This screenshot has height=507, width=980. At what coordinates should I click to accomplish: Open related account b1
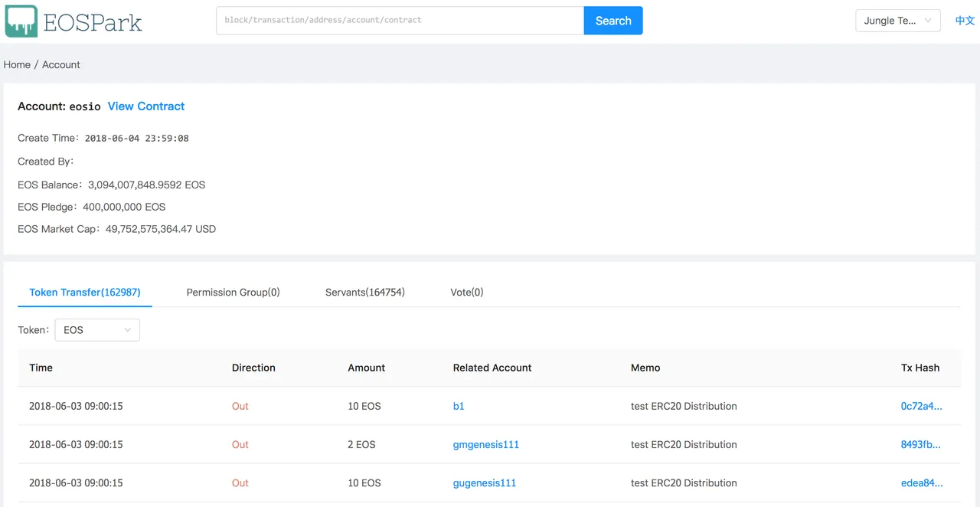coord(459,407)
